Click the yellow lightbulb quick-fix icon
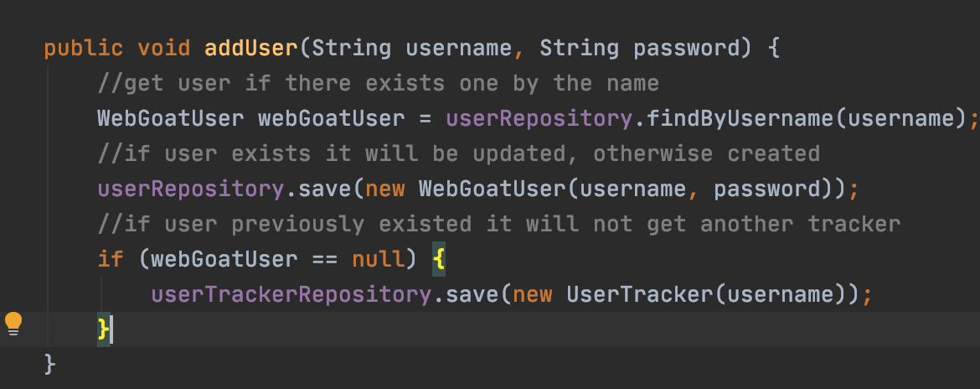This screenshot has height=389, width=980. (x=13, y=324)
